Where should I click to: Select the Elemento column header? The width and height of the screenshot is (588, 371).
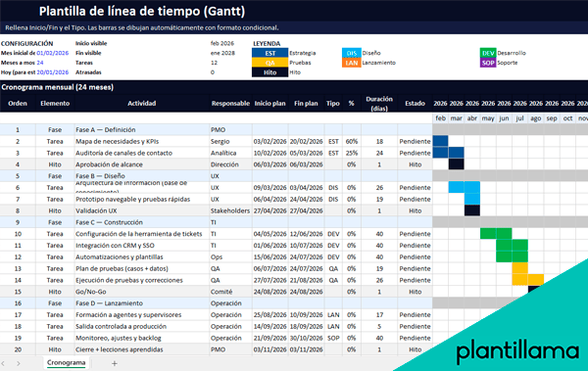click(55, 104)
